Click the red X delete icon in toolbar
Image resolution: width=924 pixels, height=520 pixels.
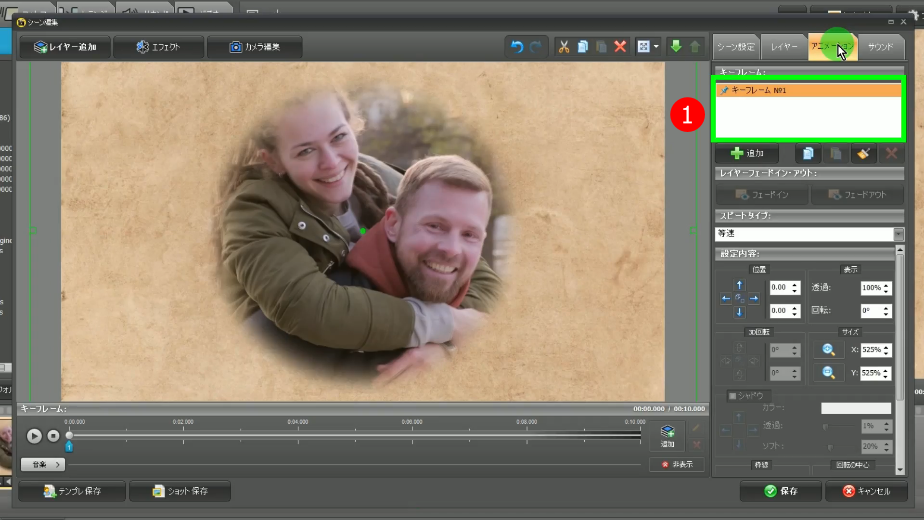[x=620, y=47]
